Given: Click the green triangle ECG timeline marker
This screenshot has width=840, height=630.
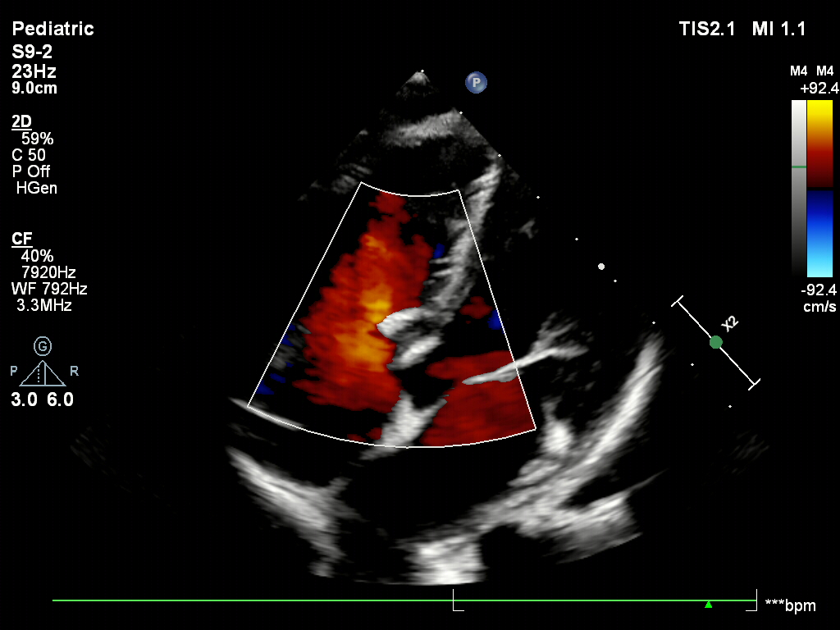Looking at the screenshot, I should click(x=708, y=605).
